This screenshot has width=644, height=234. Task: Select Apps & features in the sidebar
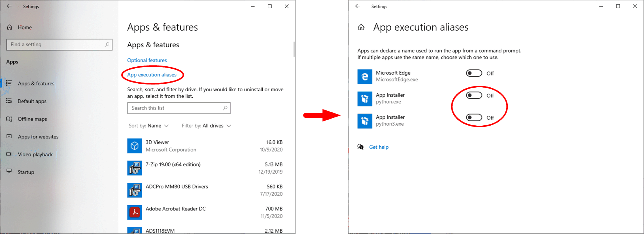tap(36, 83)
